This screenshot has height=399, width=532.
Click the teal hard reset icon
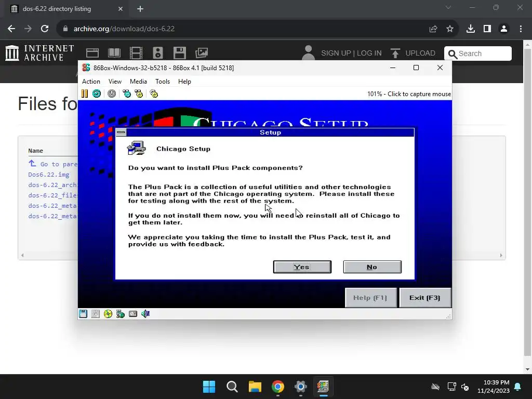tap(97, 94)
